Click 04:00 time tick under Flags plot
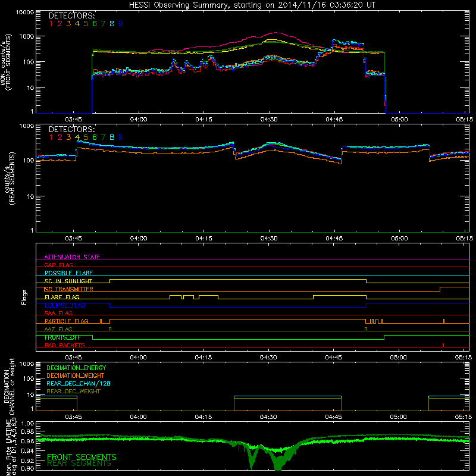This screenshot has height=476, width=476. 138,358
